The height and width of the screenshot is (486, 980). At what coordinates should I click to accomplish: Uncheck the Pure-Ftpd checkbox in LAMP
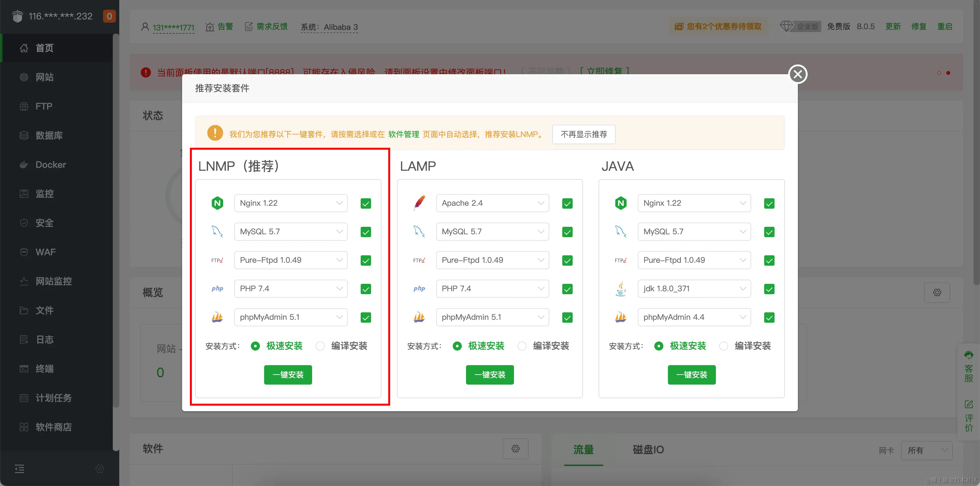pos(567,260)
